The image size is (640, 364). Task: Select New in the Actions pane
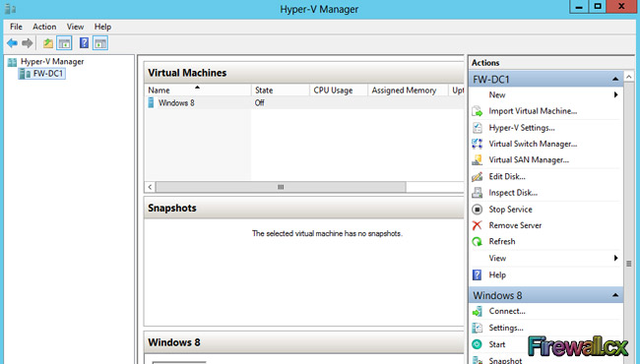coord(497,95)
